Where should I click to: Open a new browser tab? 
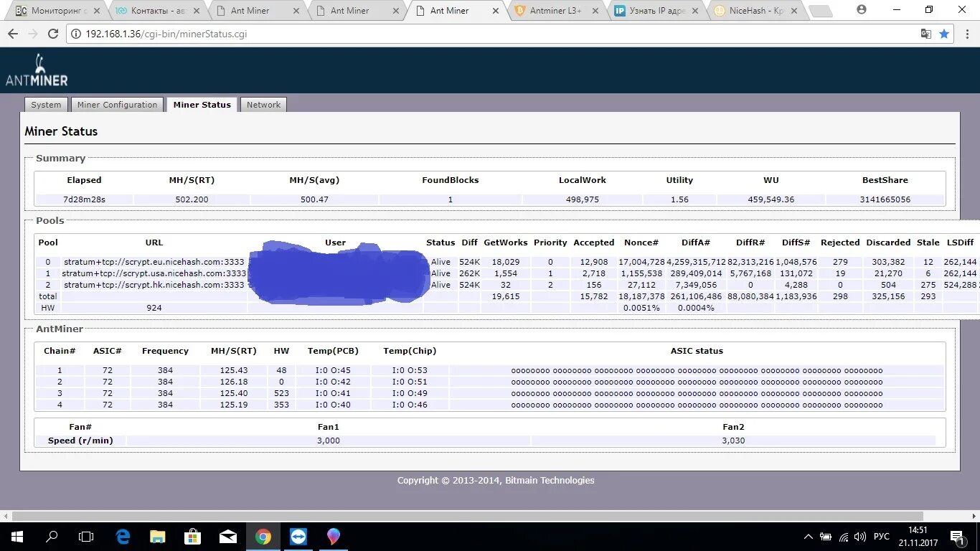click(821, 11)
